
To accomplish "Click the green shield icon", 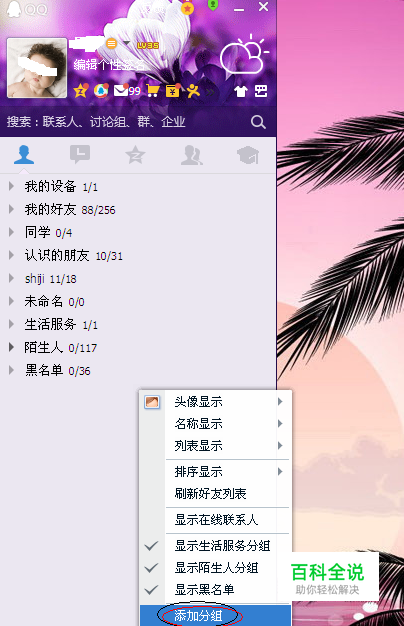I will [213, 6].
